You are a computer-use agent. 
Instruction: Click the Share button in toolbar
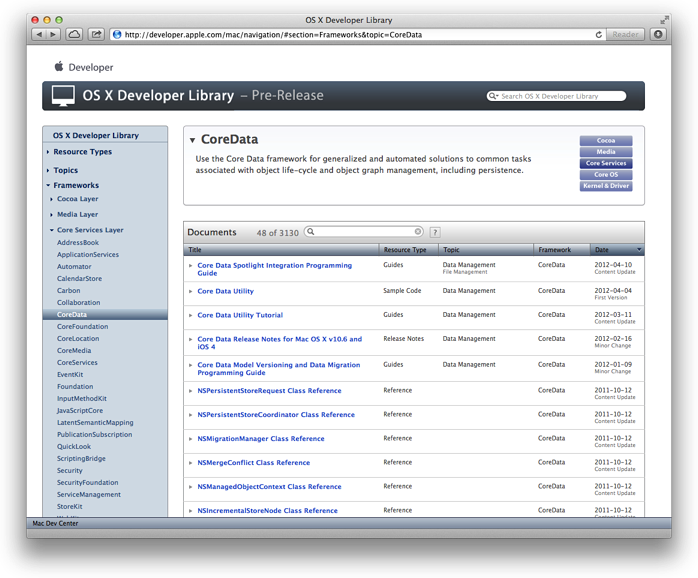coord(96,34)
